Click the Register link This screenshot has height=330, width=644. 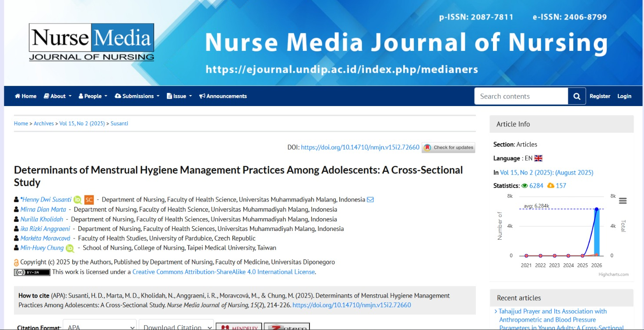point(600,96)
